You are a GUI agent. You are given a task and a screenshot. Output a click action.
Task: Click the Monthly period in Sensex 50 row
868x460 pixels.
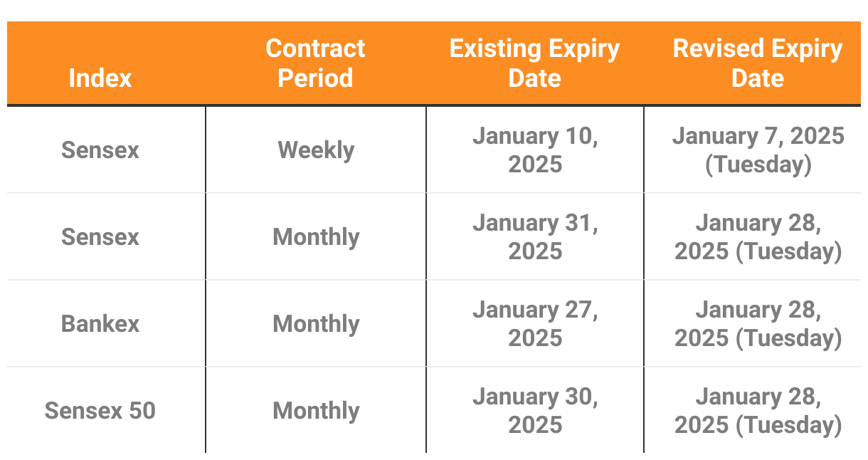[316, 411]
